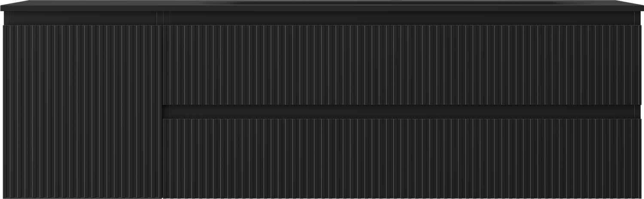Click the left end of the upper drawer
644x199 pixels.
[166, 65]
